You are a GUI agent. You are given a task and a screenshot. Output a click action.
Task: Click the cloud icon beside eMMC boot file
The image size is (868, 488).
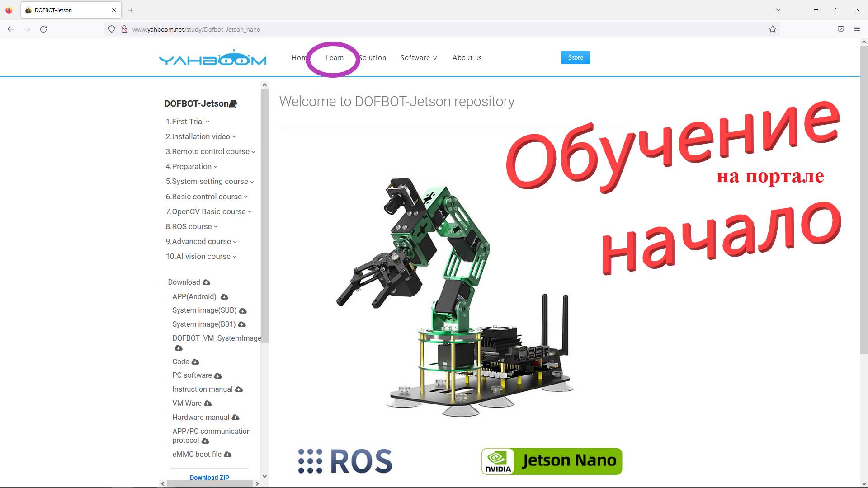click(x=228, y=455)
